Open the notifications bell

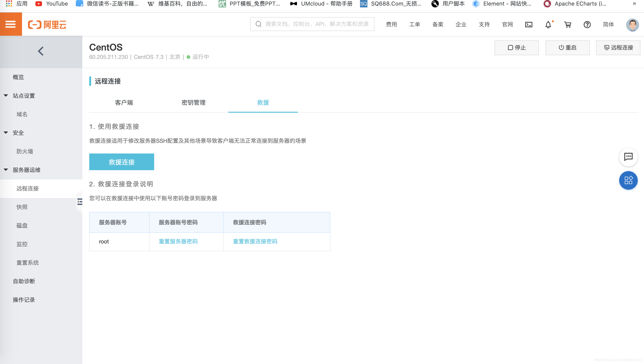[548, 24]
